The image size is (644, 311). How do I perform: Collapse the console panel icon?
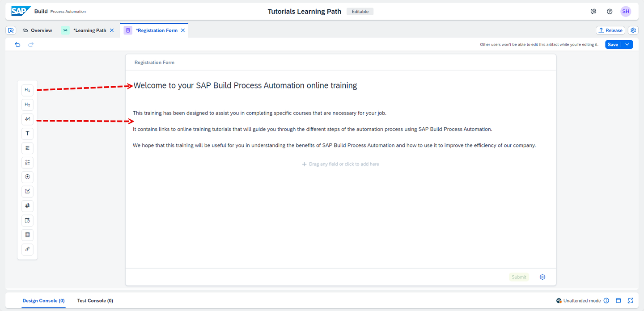click(619, 301)
